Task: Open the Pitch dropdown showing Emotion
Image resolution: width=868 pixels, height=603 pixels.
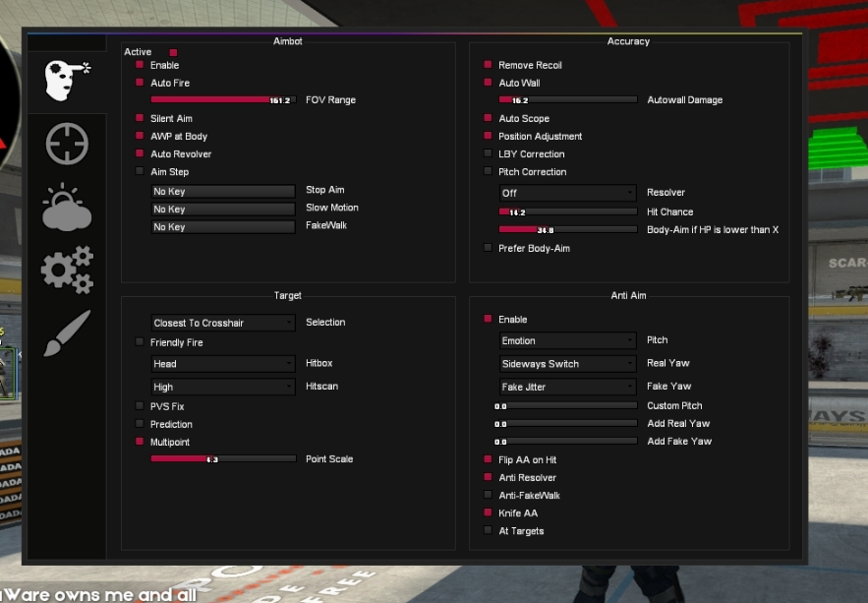Action: (567, 339)
